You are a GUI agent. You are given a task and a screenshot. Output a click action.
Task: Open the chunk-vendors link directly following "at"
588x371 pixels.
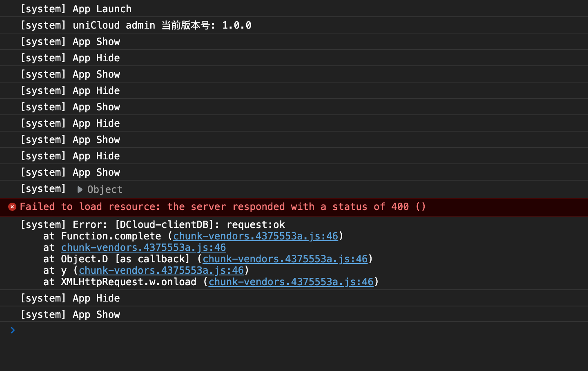point(143,248)
